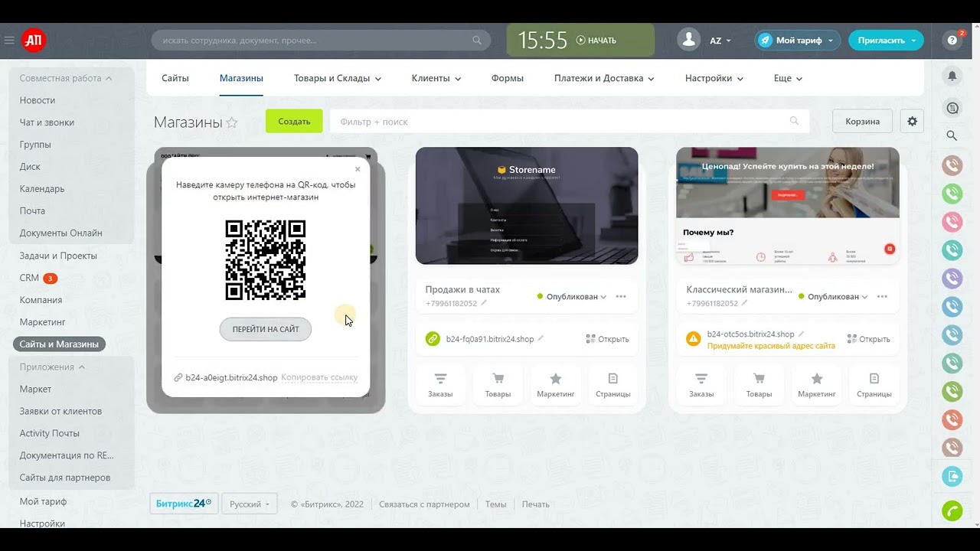Open Страницы for Продажи в чатах store
This screenshot has height=551, width=980.
pyautogui.click(x=613, y=385)
